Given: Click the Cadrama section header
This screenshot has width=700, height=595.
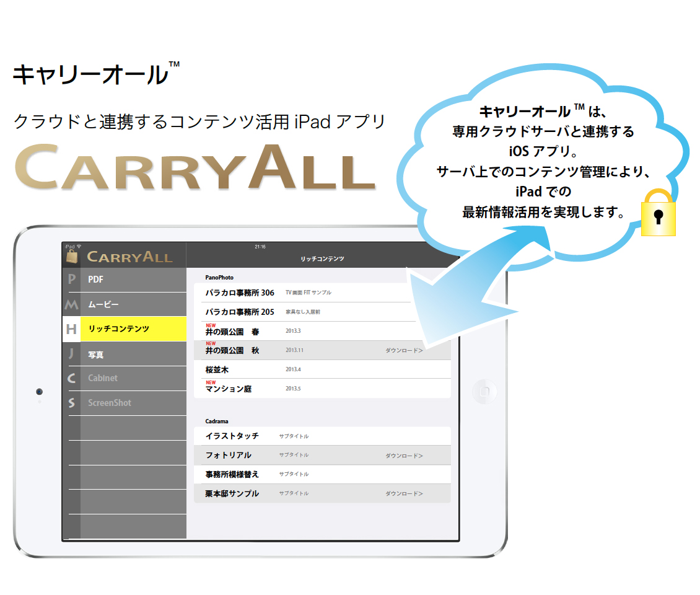Looking at the screenshot, I should point(217,421).
